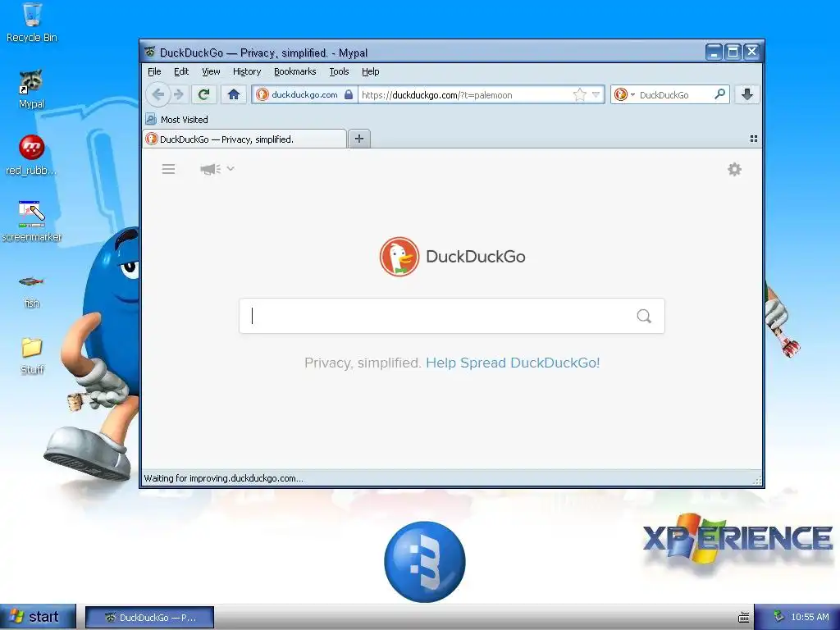The width and height of the screenshot is (840, 630).
Task: Submit search with the page magnifier icon
Action: pos(644,316)
